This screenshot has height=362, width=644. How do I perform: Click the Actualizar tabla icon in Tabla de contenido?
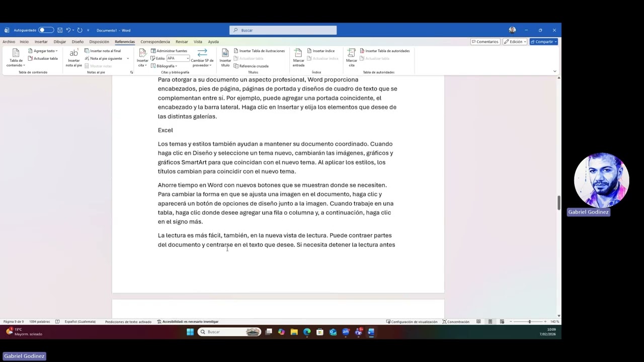point(30,58)
